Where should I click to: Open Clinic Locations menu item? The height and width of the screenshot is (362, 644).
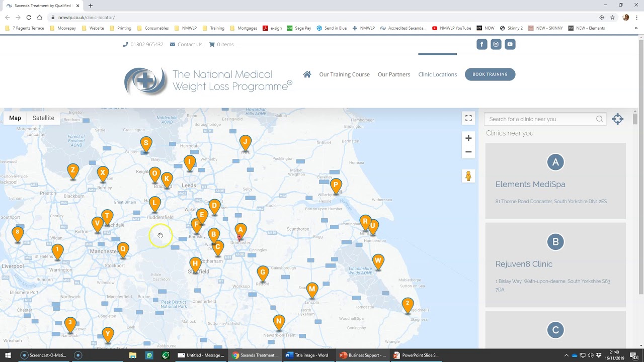pyautogui.click(x=438, y=74)
